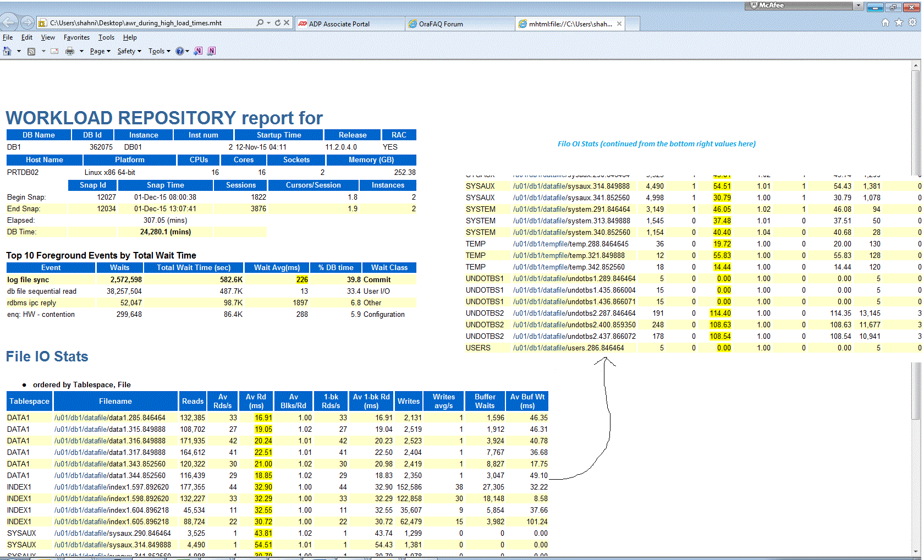Click the Print icon in command bar
Screen dimensions: 924x560
(70, 51)
